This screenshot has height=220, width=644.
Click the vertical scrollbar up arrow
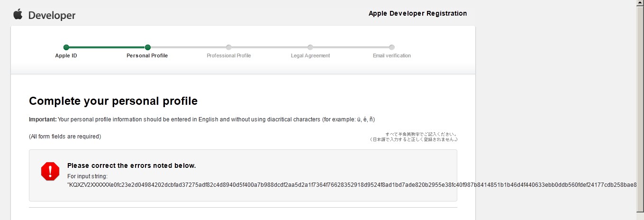click(640, 3)
